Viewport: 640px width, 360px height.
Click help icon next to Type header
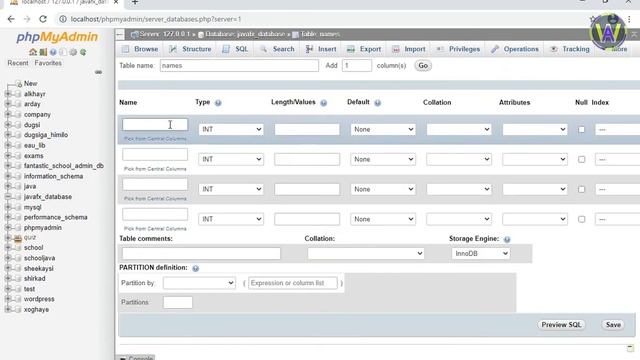(x=218, y=103)
